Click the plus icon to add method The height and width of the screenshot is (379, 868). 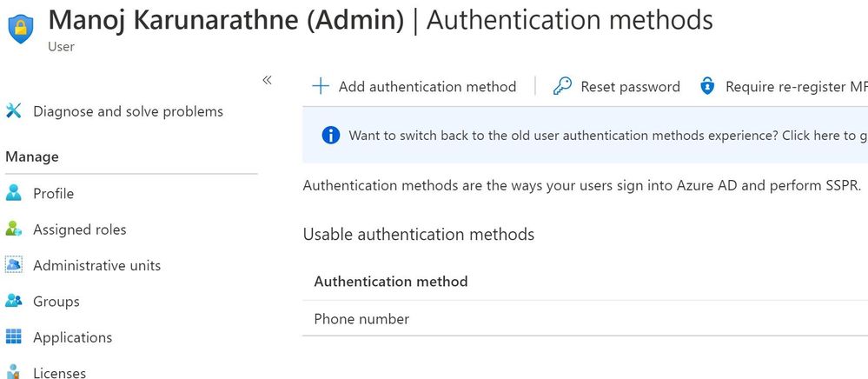[321, 86]
